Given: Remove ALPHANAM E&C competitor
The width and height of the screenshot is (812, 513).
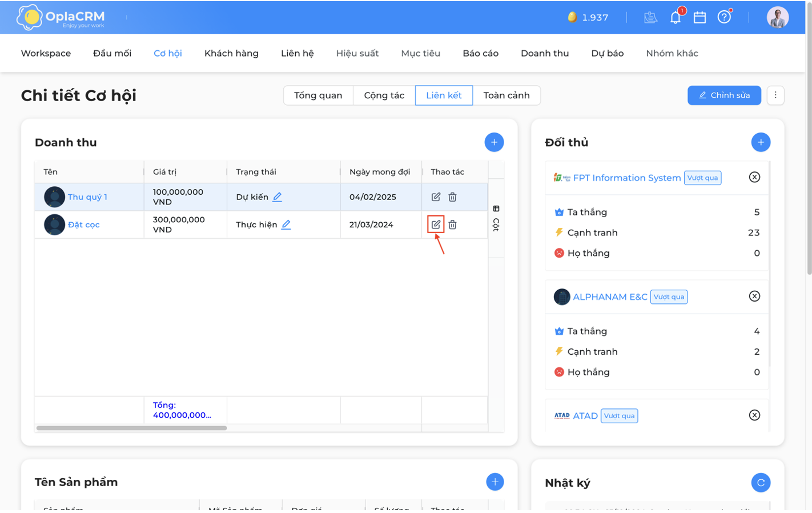Looking at the screenshot, I should coord(754,296).
